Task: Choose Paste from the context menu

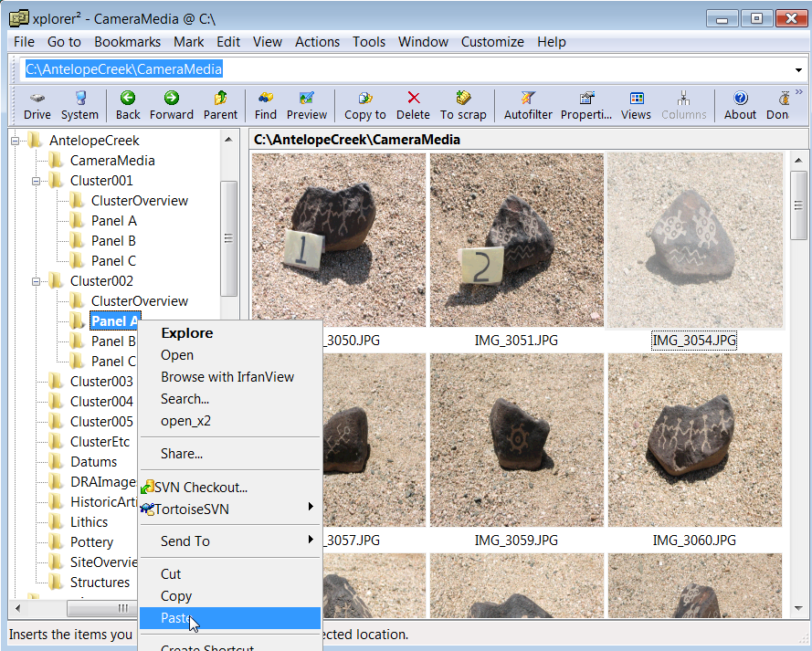Action: pyautogui.click(x=175, y=618)
